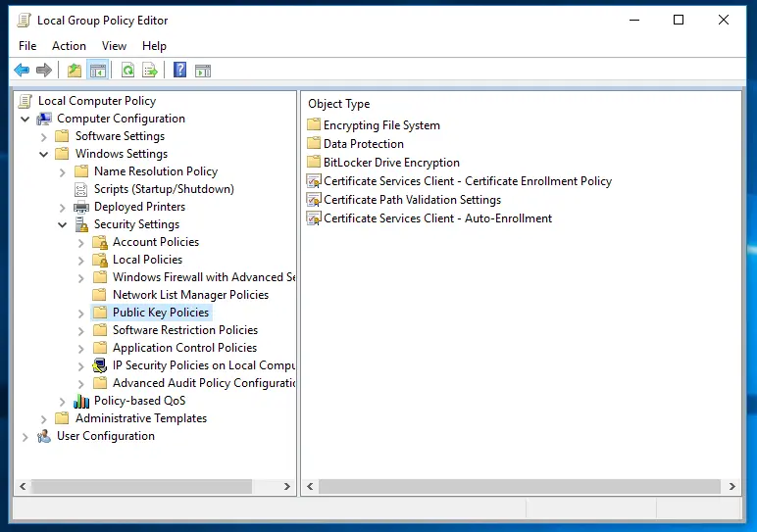
Task: Select Certificate Path Validation Settings item
Action: (x=412, y=200)
